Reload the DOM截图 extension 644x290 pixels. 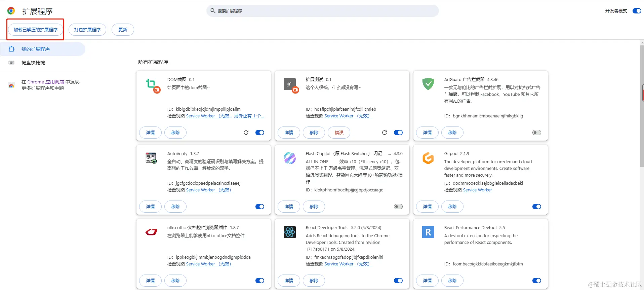pos(246,133)
